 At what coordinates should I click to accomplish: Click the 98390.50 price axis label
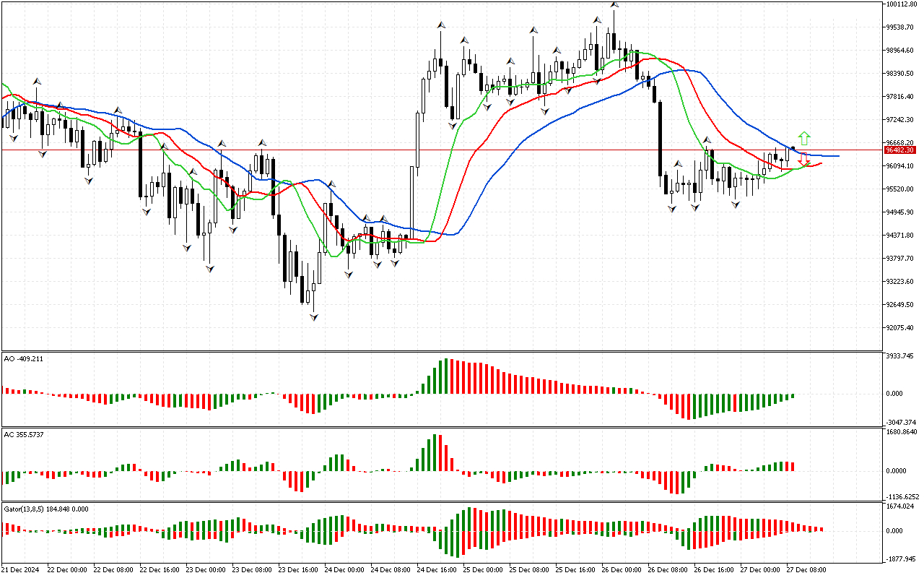tap(901, 74)
